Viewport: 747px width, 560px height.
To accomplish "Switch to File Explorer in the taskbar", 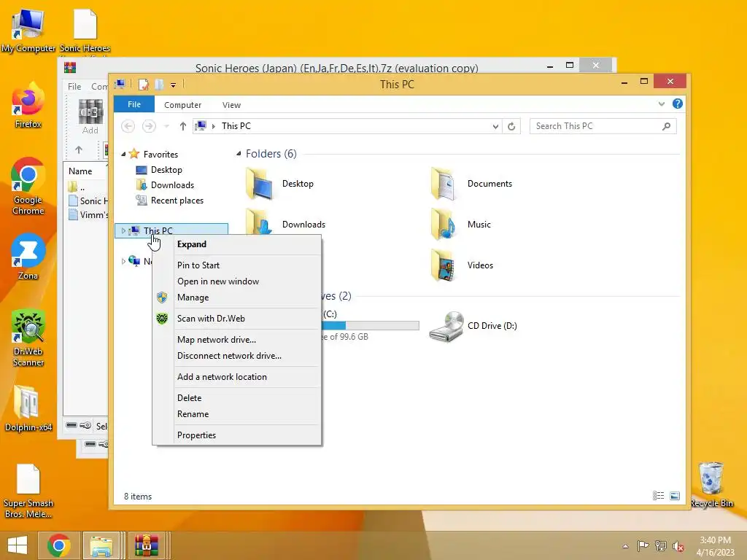I will pyautogui.click(x=101, y=545).
